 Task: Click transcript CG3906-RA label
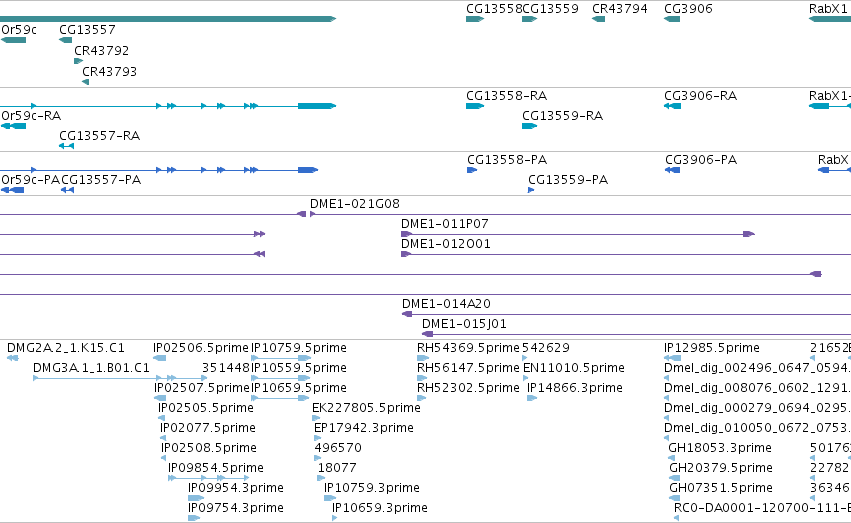click(x=701, y=96)
